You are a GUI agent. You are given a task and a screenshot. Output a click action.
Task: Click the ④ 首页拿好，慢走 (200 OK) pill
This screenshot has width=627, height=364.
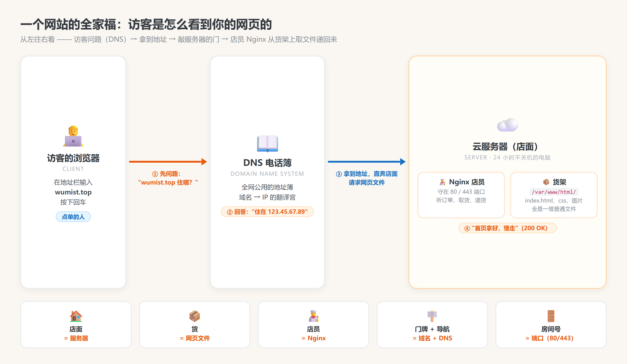[507, 228]
